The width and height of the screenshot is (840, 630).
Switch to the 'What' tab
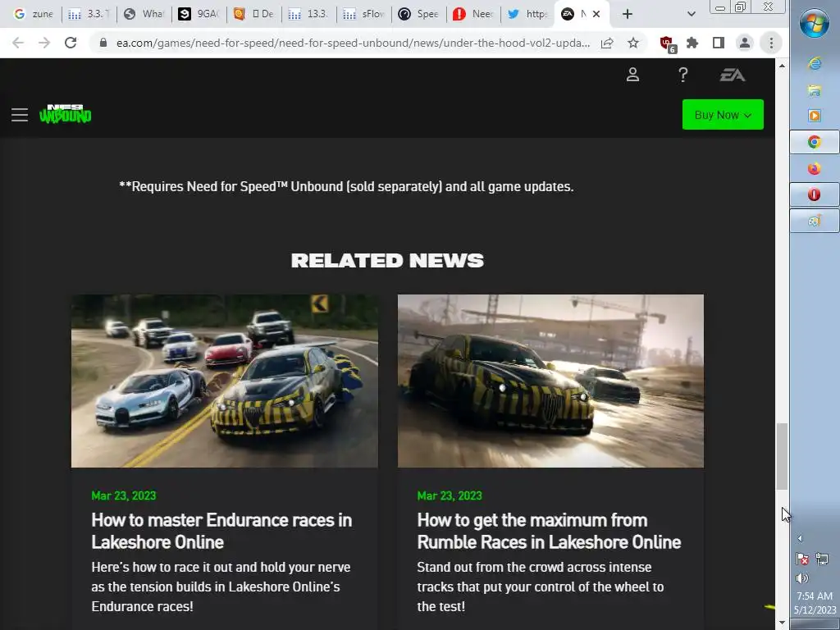(x=144, y=14)
